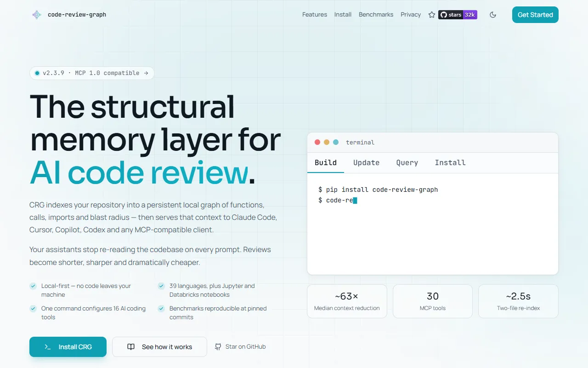This screenshot has width=588, height=368.
Task: Click the check icon beside One command configures
Action: point(33,309)
